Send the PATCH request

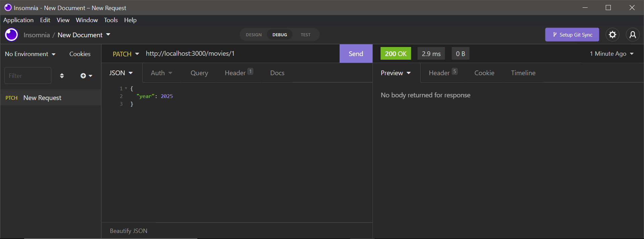pyautogui.click(x=356, y=54)
